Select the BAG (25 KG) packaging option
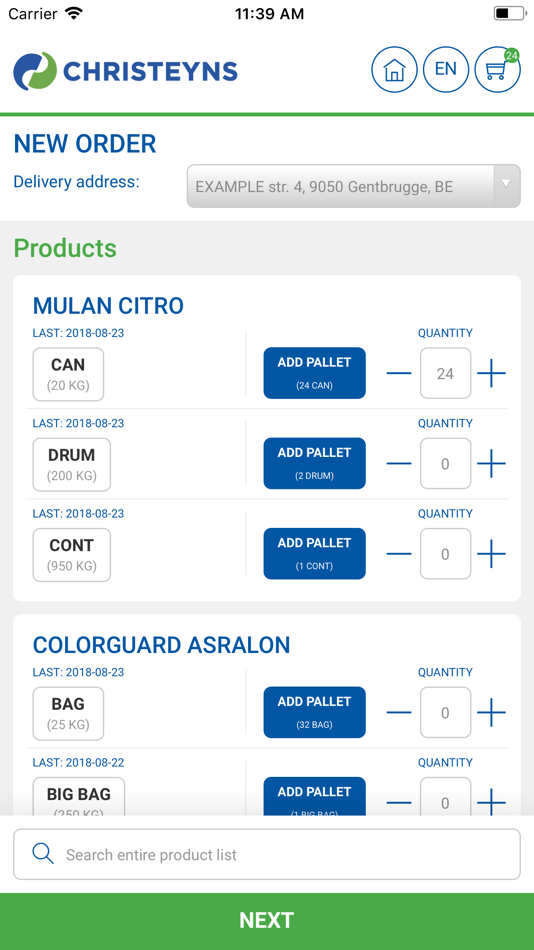The image size is (534, 950). tap(68, 713)
